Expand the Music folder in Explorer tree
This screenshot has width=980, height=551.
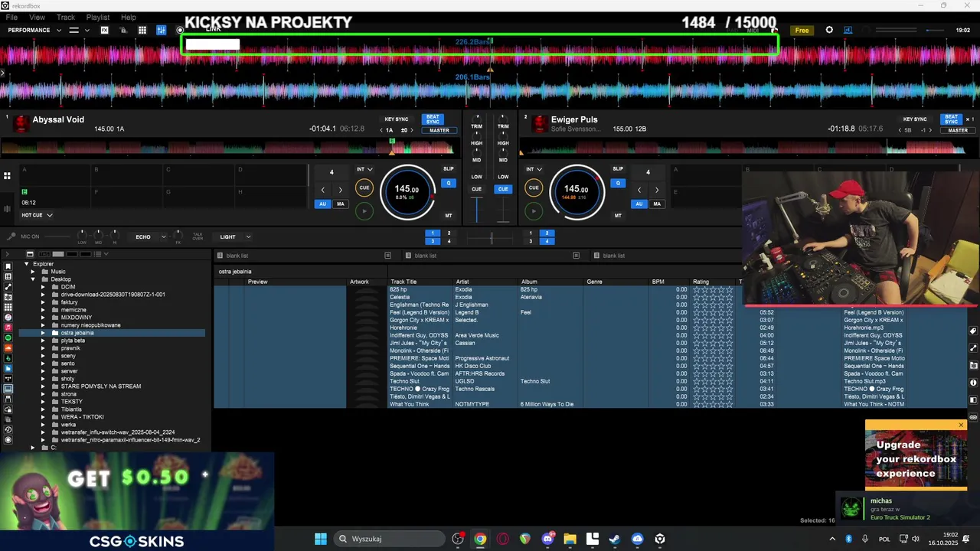pyautogui.click(x=33, y=272)
